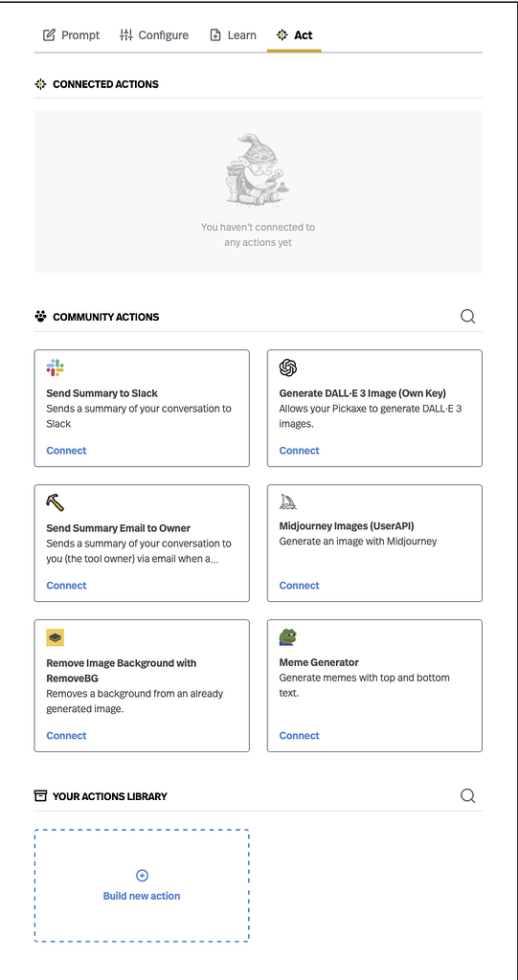Connect the Midjourney Images action
This screenshot has height=980, width=518.
pos(299,586)
